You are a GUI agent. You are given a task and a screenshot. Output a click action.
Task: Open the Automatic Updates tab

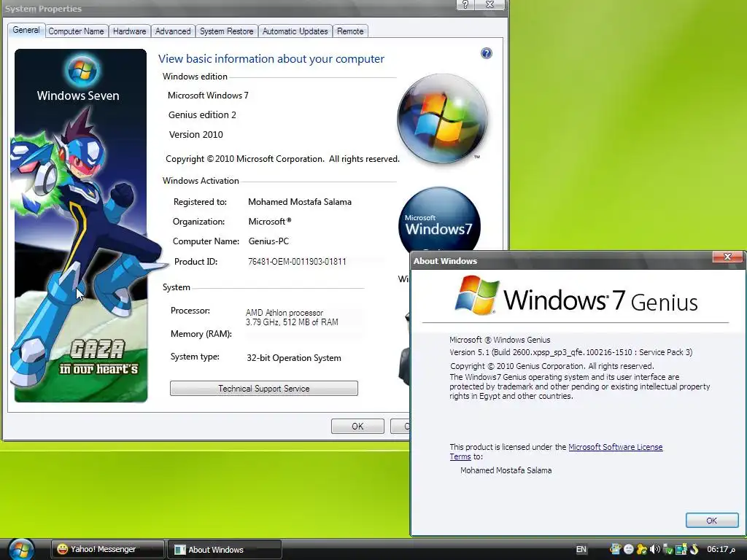coord(295,31)
